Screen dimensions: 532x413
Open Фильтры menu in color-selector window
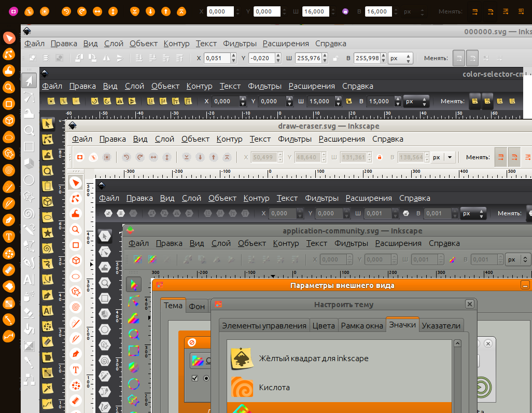264,86
